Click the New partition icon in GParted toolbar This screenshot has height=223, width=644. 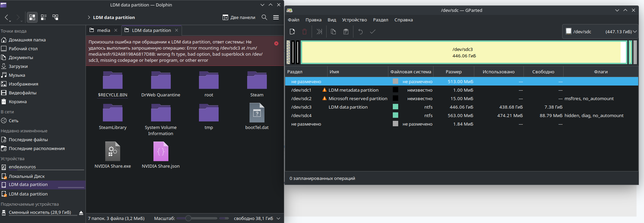point(292,32)
